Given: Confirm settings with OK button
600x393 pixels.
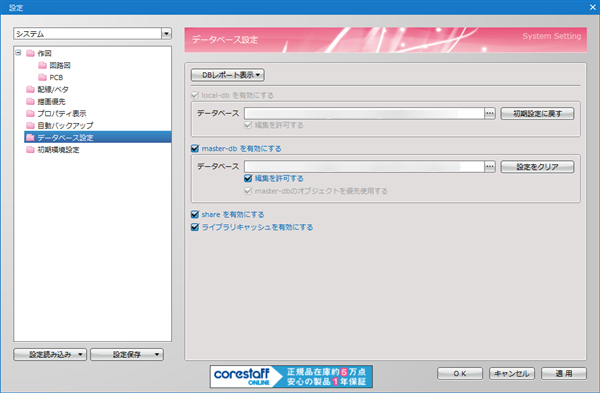Looking at the screenshot, I should coord(460,373).
